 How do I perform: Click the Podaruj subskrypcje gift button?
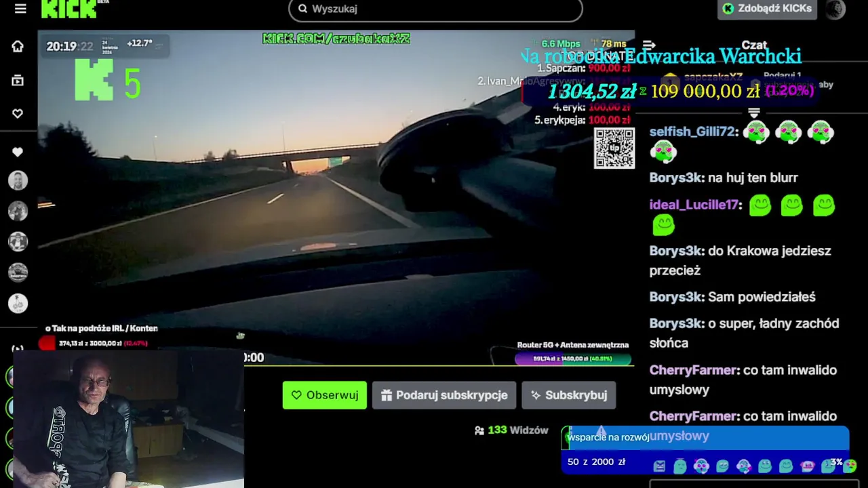pos(444,395)
